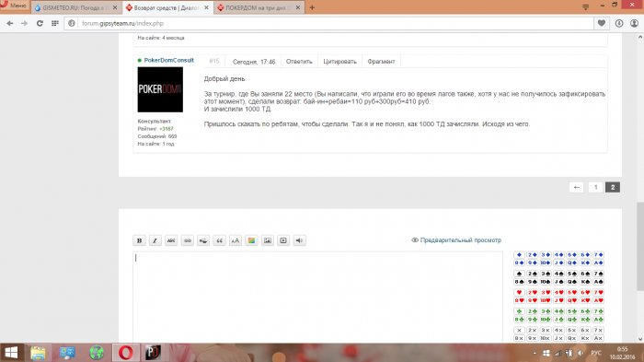644x362 pixels.
Task: Insert the Ax unsuited ace card
Action: (598, 338)
